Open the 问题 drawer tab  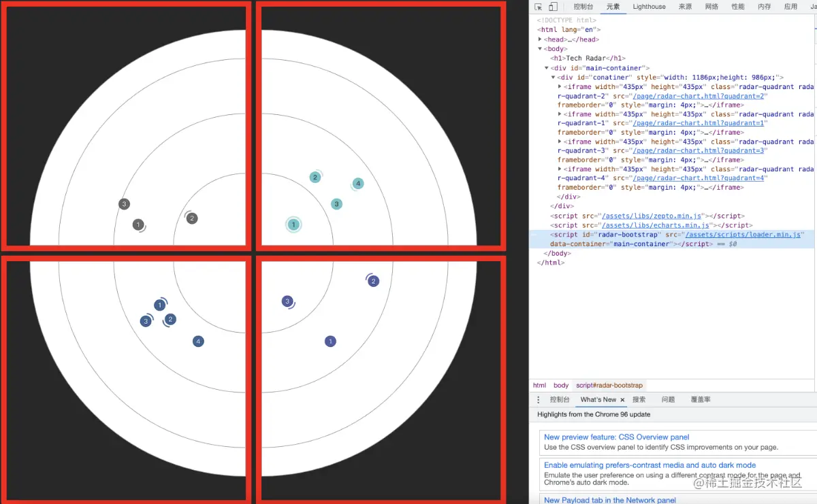(x=668, y=400)
